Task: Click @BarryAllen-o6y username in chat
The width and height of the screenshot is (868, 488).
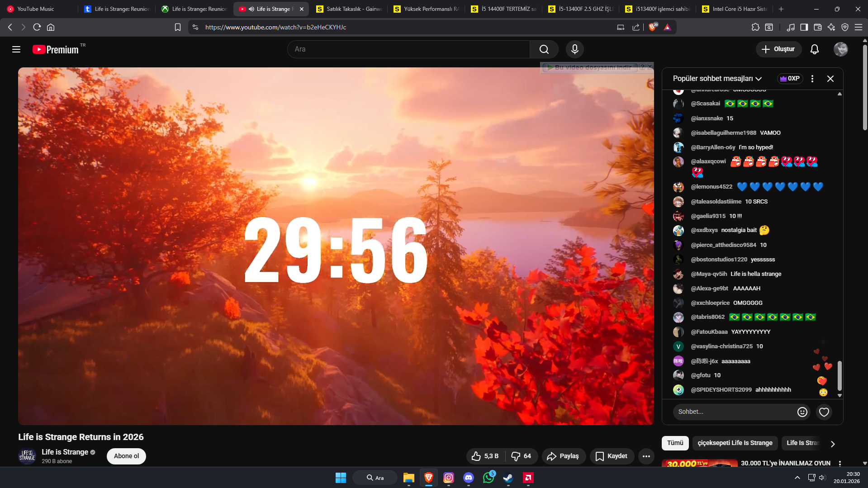Action: (x=713, y=147)
